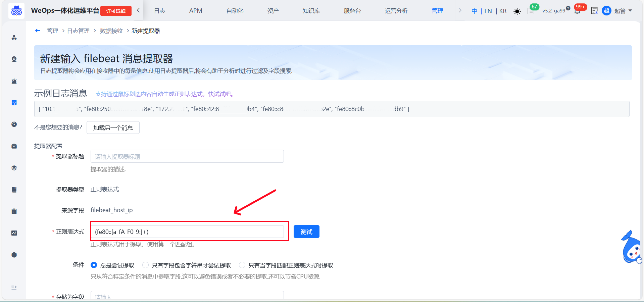Focus the 提取器标题 input field
Screen dimensions: 644x302
click(x=187, y=156)
